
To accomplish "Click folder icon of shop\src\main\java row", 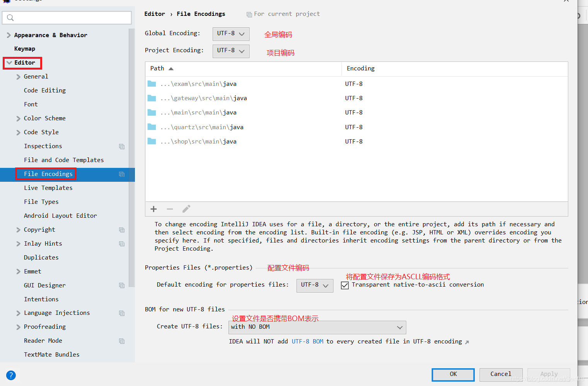I will click(x=152, y=141).
